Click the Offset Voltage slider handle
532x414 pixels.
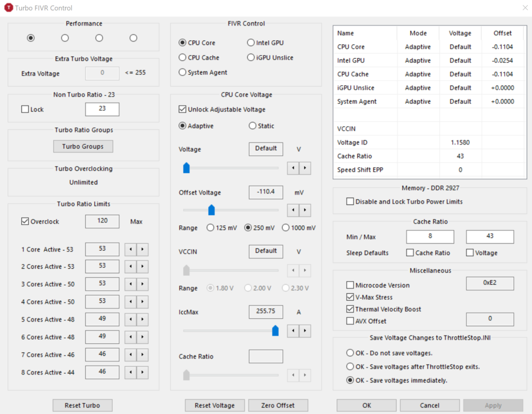click(211, 210)
